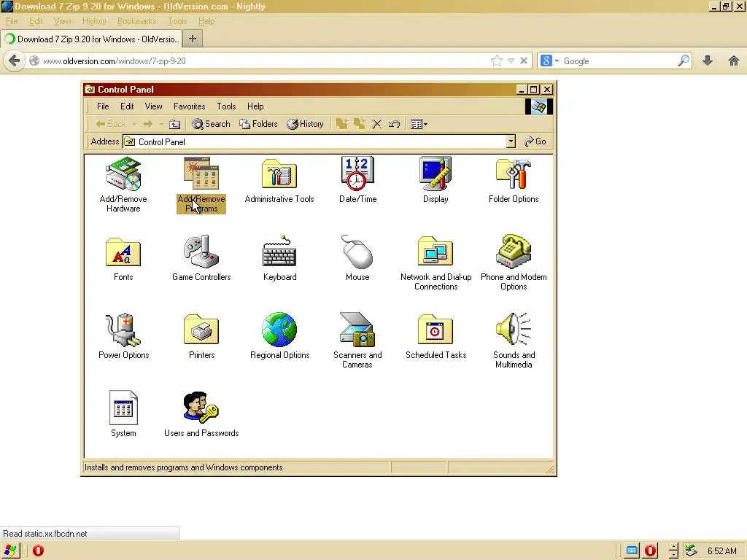Click the browser back arrow button

pyautogui.click(x=15, y=61)
